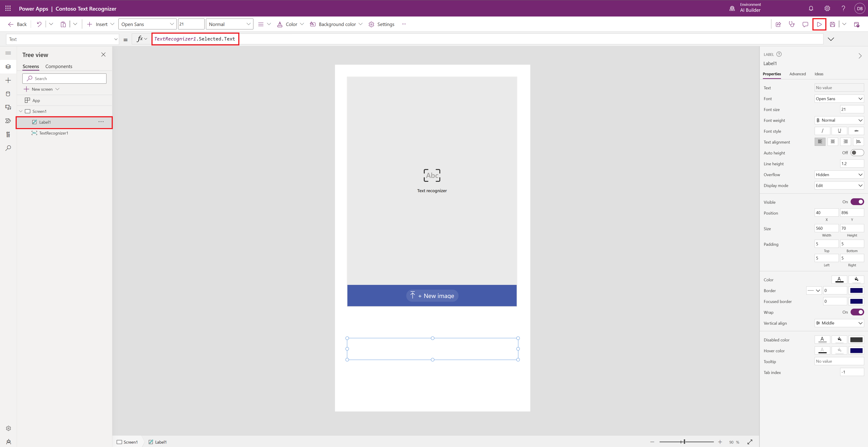Click the data sources icon in sidebar
Screen dimensions: 868x447
pos(7,94)
